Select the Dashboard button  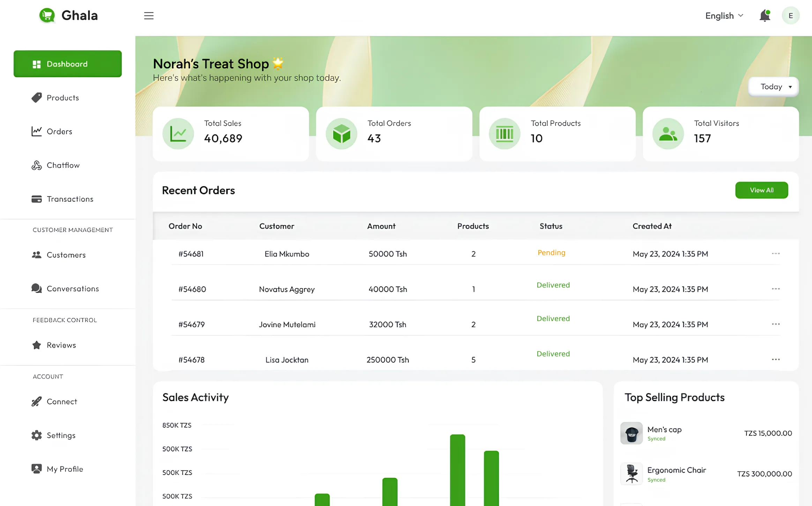68,64
